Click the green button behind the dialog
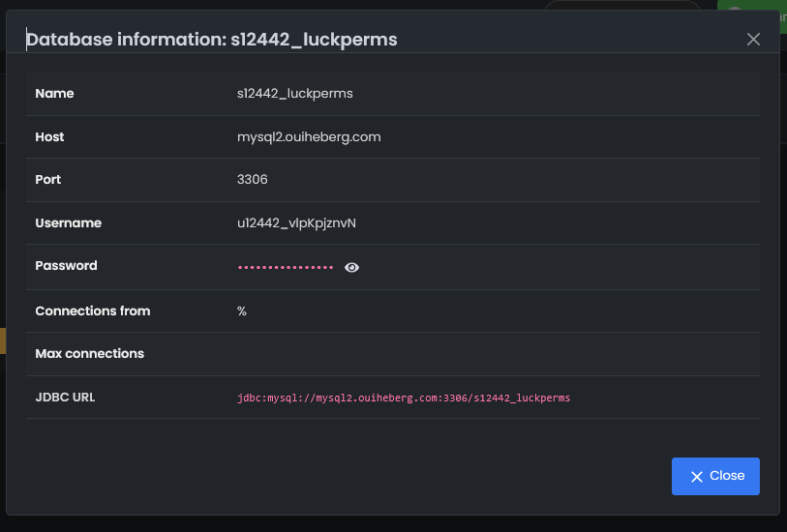 (x=753, y=15)
